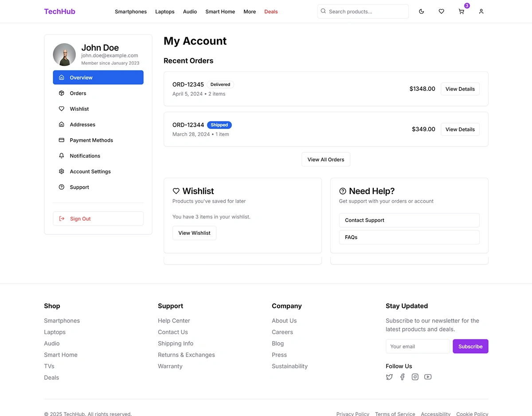Click the View All Orders button
Viewport: 532px width, 416px height.
click(x=326, y=159)
